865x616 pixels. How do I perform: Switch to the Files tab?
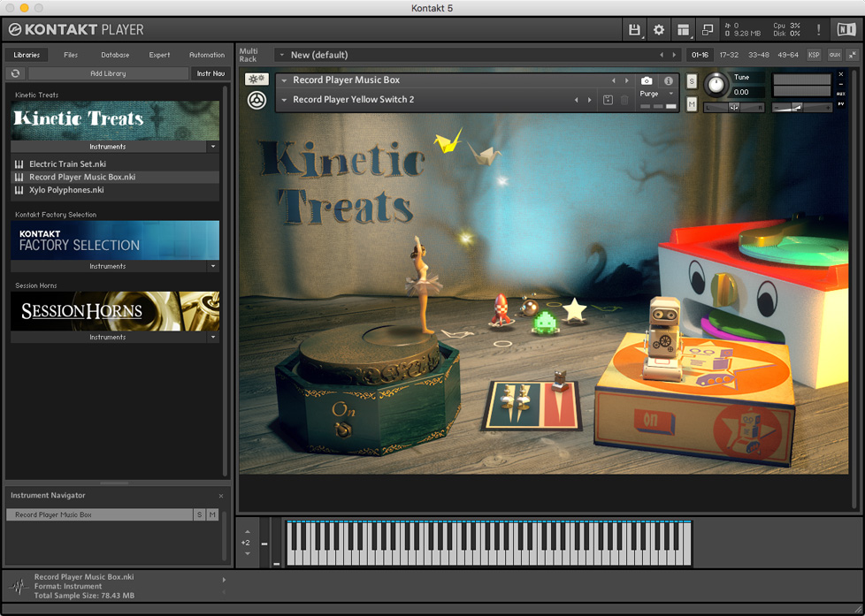71,55
